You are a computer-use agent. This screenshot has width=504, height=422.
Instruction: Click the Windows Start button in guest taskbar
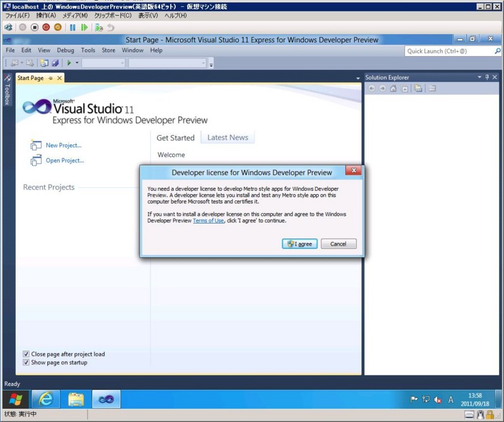16,399
